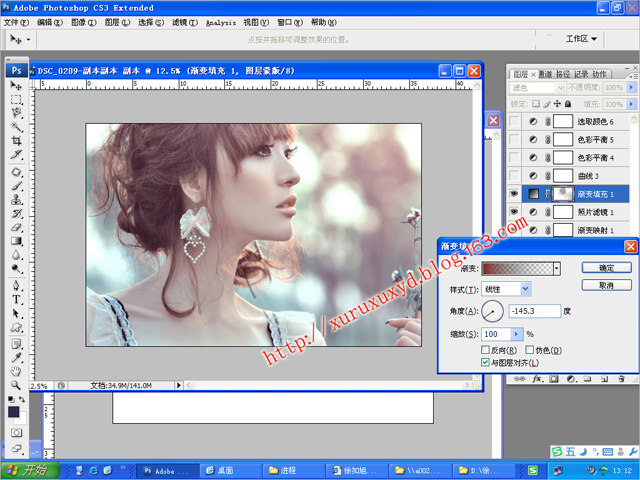This screenshot has width=640, height=480.
Task: Select the Gradient tool
Action: (16, 241)
